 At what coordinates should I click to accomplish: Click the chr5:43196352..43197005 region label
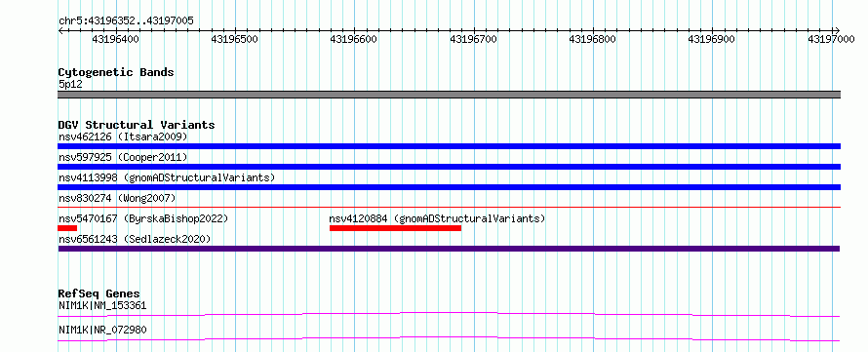(x=126, y=20)
